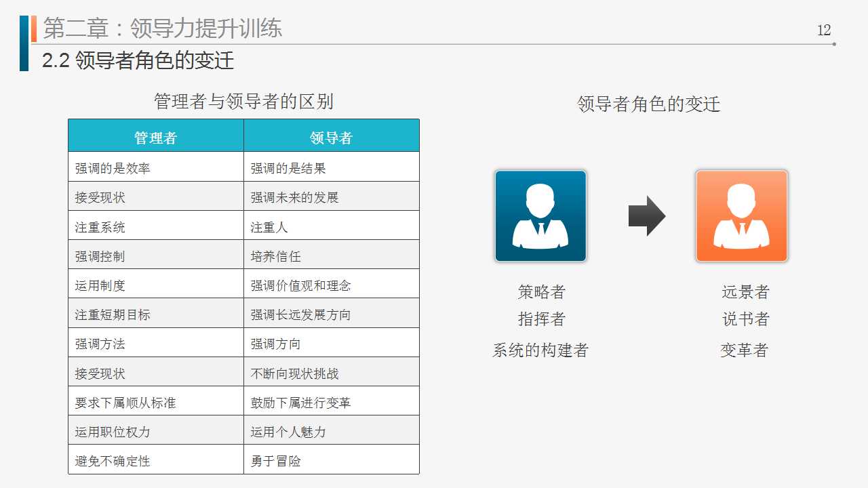Select the cell 强调方法
Screen dimensions: 868x488
point(156,342)
